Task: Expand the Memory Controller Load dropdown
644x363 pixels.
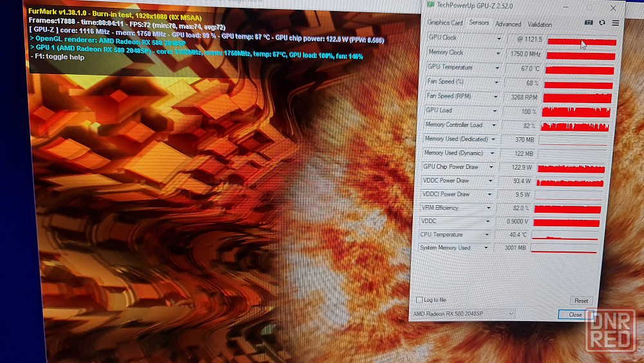Action: pos(494,125)
